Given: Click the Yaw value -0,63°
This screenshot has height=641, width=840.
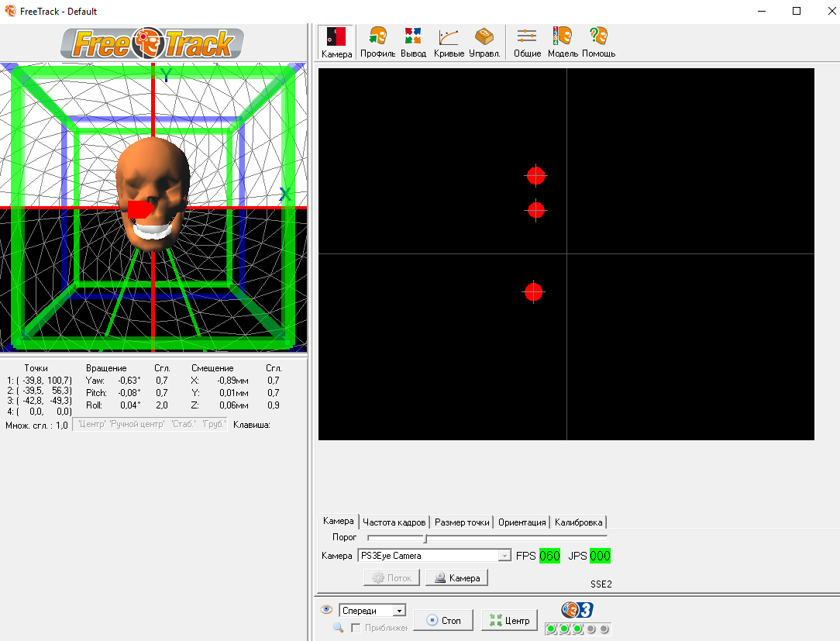Looking at the screenshot, I should click(129, 381).
